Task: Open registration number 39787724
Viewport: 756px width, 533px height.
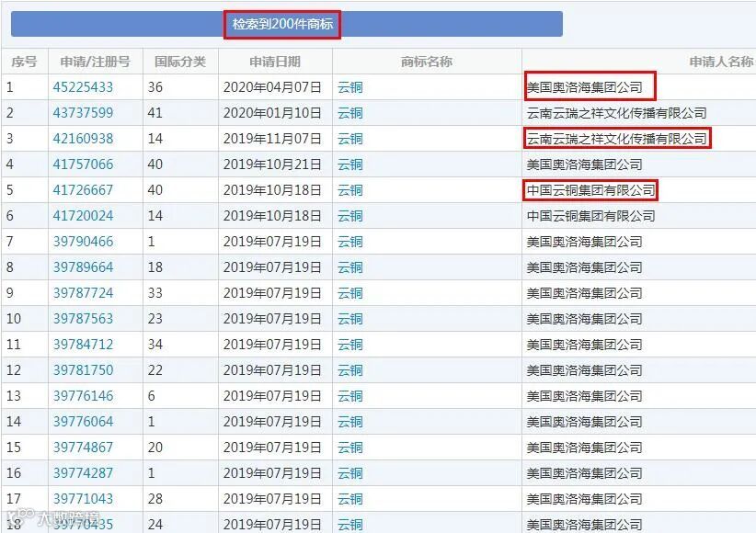Action: point(83,293)
